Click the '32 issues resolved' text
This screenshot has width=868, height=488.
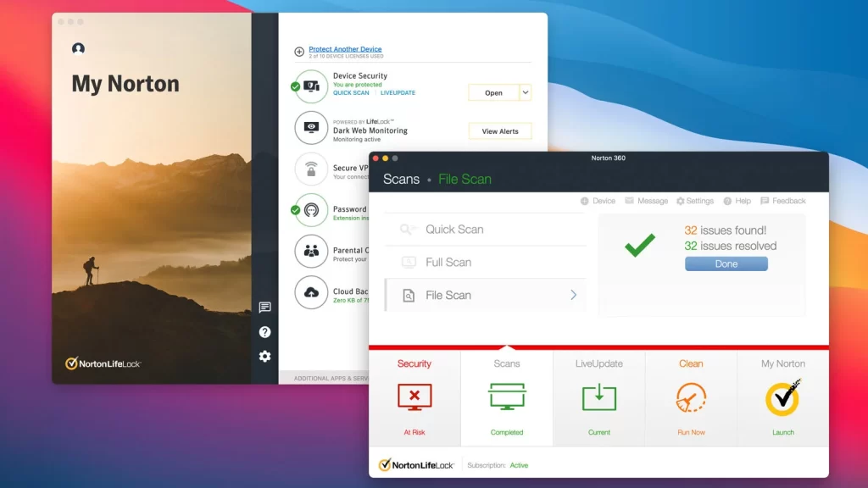(730, 246)
